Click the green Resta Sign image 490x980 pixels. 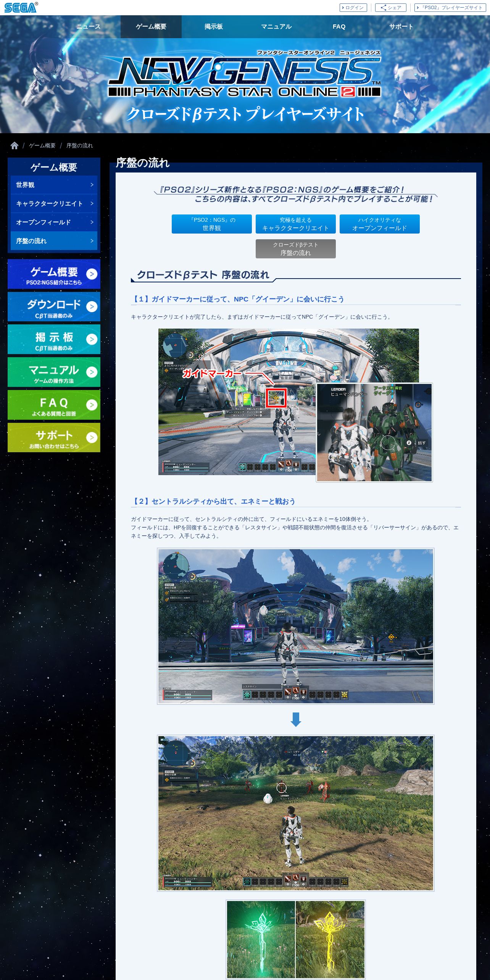point(261,940)
